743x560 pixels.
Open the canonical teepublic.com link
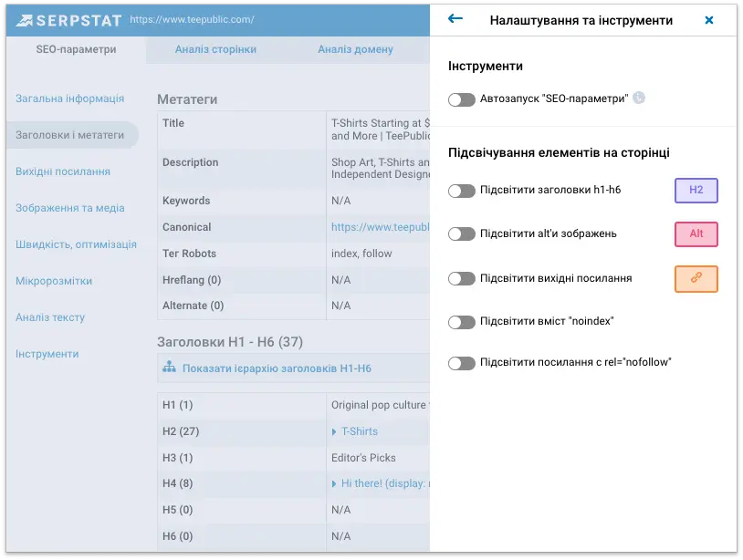click(379, 227)
